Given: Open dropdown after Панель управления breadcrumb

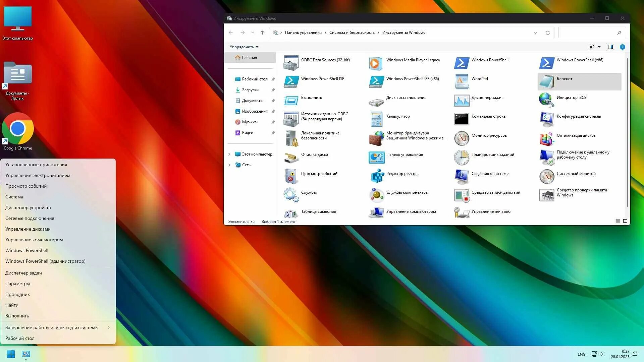Looking at the screenshot, I should (x=325, y=33).
